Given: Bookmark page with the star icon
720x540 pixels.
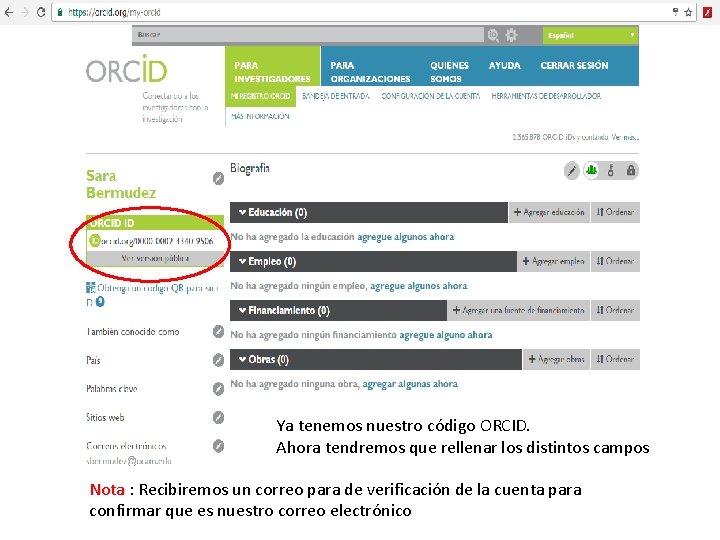Looking at the screenshot, I should click(688, 12).
